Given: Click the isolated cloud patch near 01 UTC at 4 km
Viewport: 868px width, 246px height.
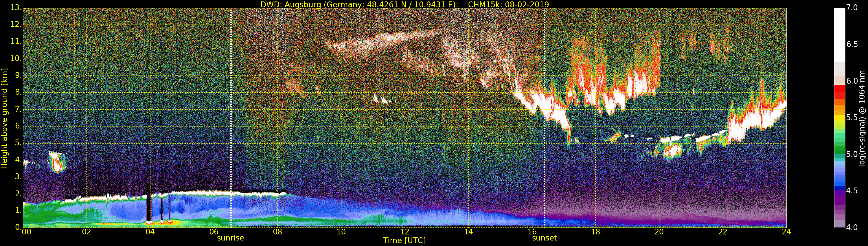Looking at the screenshot, I should click(x=57, y=162).
